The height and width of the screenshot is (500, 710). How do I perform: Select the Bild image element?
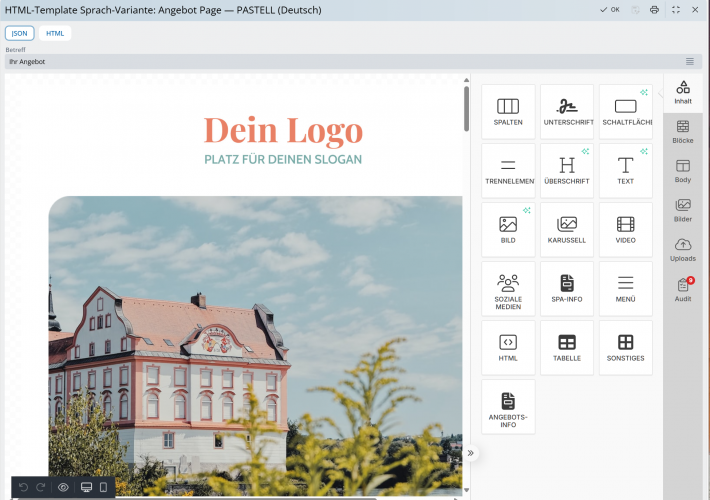[x=508, y=230]
